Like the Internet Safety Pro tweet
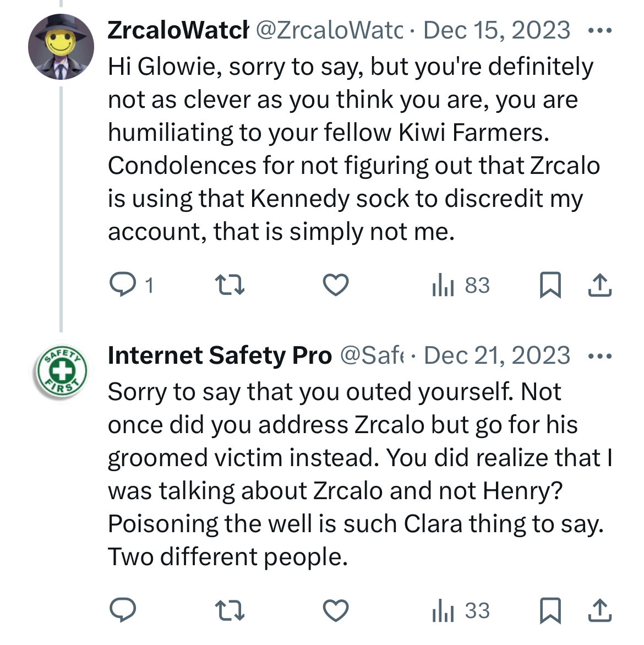The image size is (644, 645). [x=335, y=610]
